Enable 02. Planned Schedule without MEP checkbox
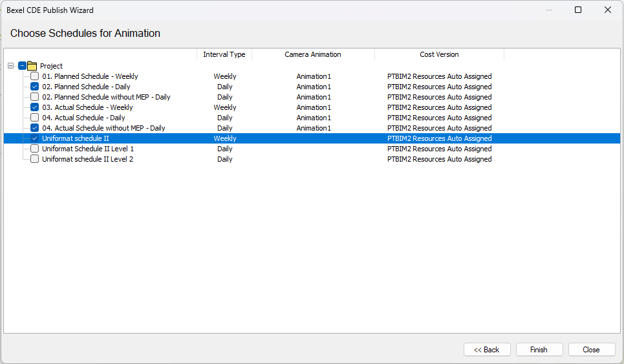 [35, 97]
